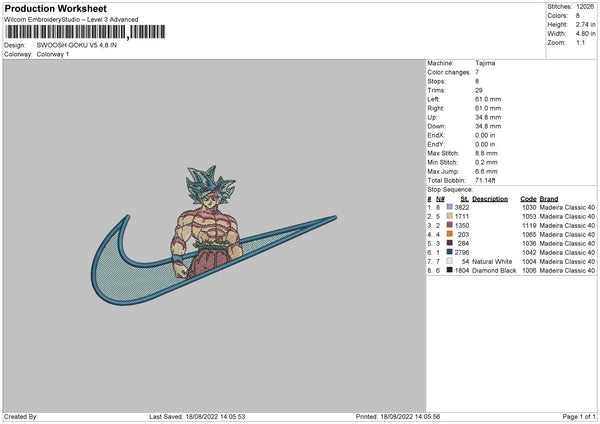This screenshot has width=600, height=424.
Task: Click the Brand column header
Action: click(549, 199)
